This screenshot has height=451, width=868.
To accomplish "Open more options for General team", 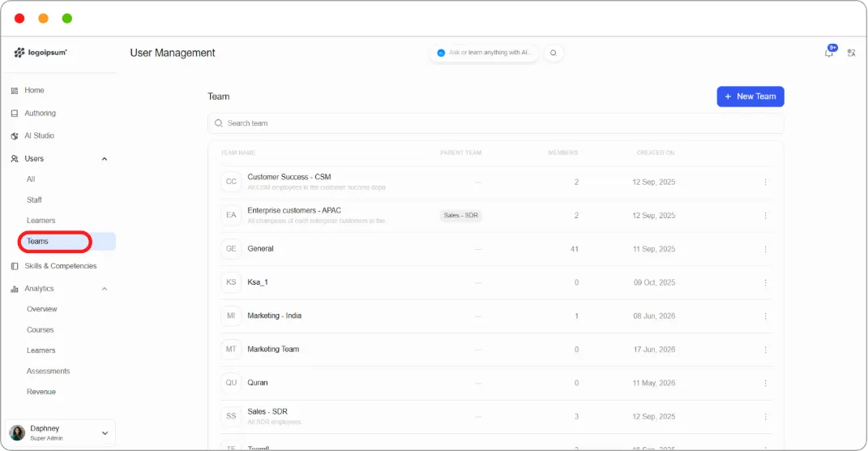I will pos(766,249).
